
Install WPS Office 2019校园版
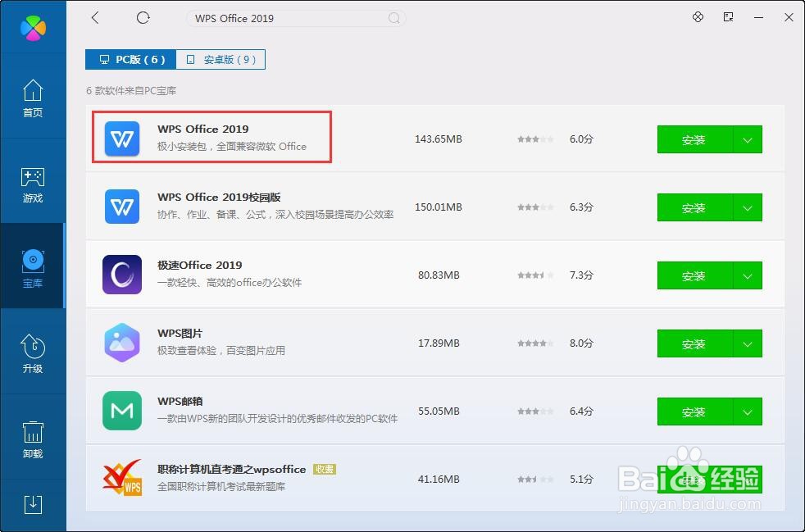pos(694,207)
